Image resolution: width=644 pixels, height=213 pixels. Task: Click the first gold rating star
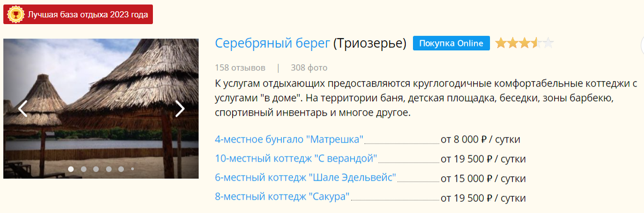pos(501,43)
